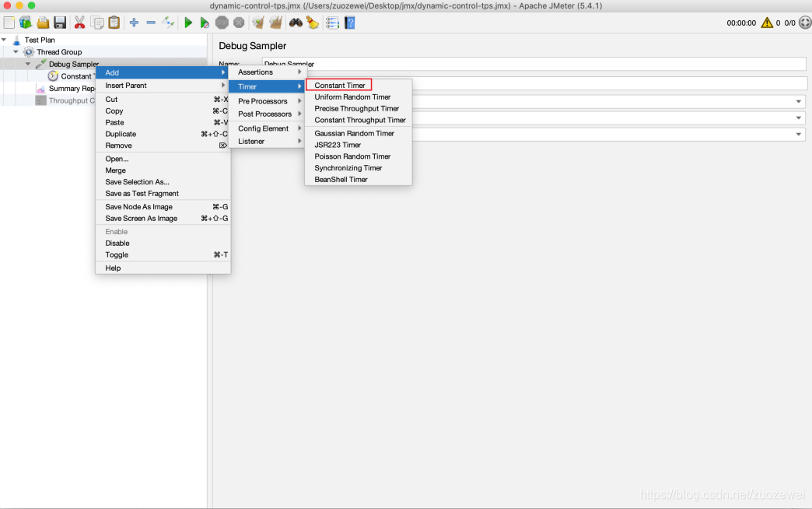Open the Listener submenu
Image resolution: width=812 pixels, height=509 pixels.
pyautogui.click(x=266, y=142)
